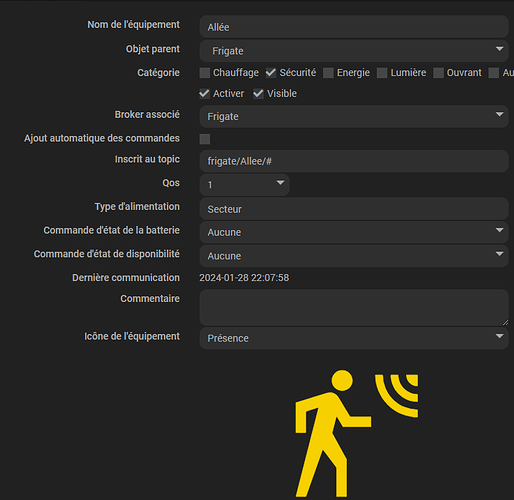Click the yellow motion sensor waves icon

pos(396,396)
